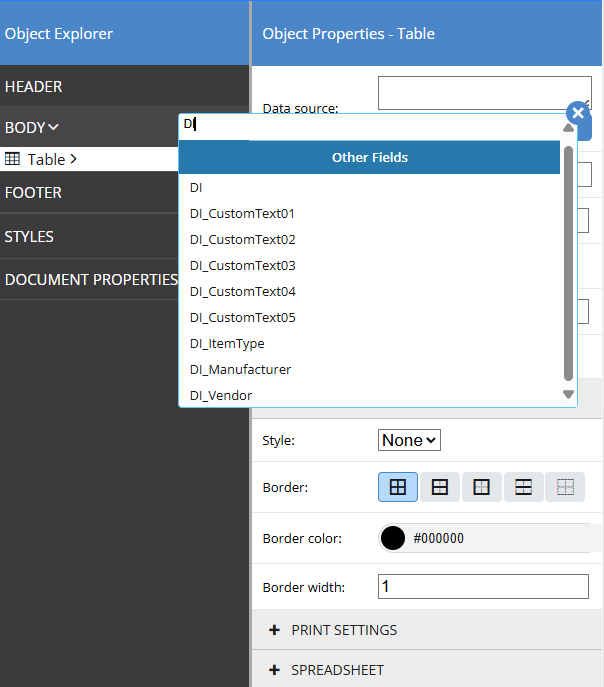Open the STYLES section
This screenshot has width=604, height=687.
coord(30,237)
